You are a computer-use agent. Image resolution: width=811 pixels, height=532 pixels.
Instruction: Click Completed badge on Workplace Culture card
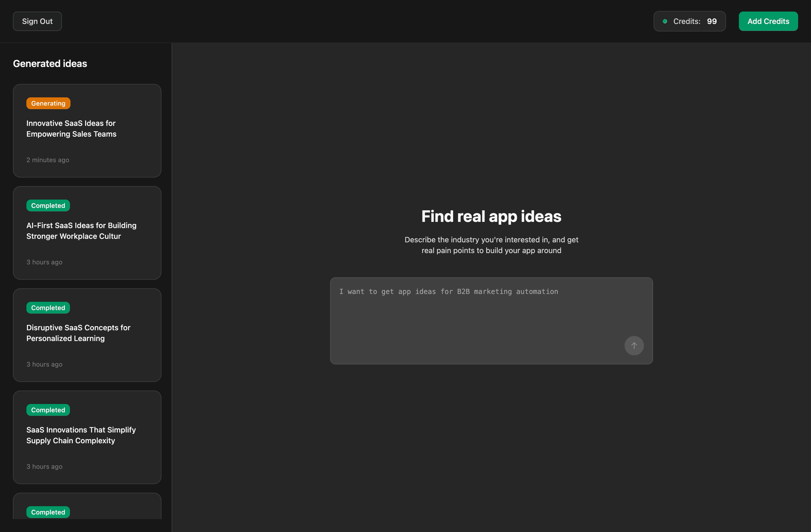pos(48,205)
